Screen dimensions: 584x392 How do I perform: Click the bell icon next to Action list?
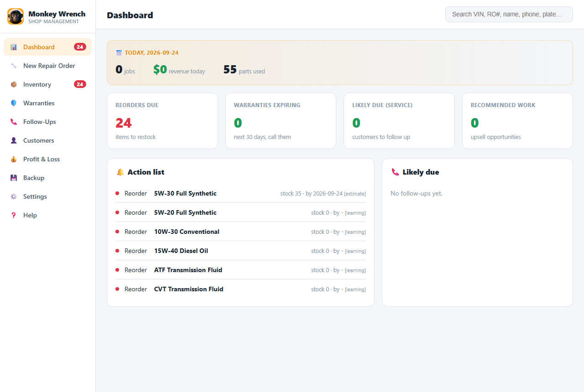120,172
